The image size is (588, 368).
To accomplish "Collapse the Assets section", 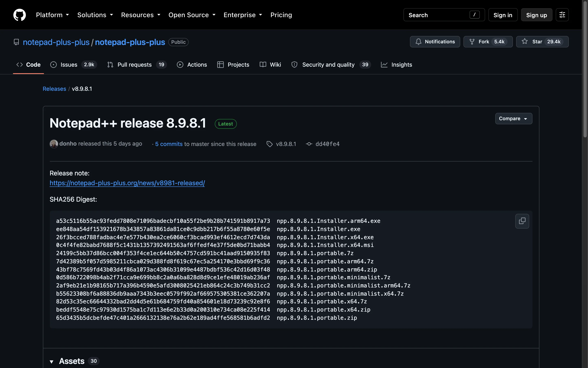I will click(74, 361).
